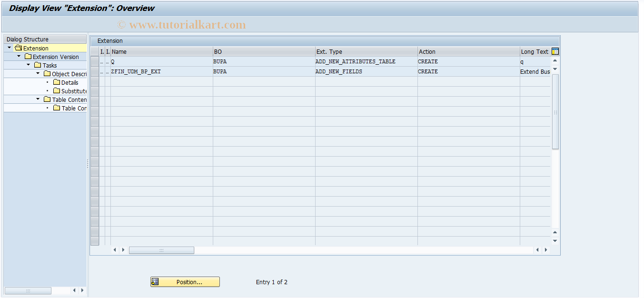Collapse the Extension tree node arrow
Screen dimensions: 644x298
click(x=9, y=48)
